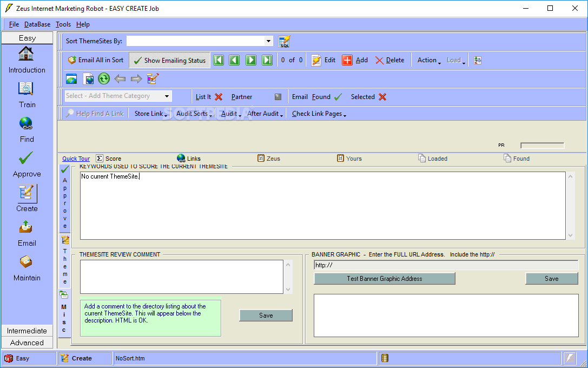This screenshot has height=368, width=588.
Task: Click the browser picture icon in toolbar
Action: [x=71, y=79]
